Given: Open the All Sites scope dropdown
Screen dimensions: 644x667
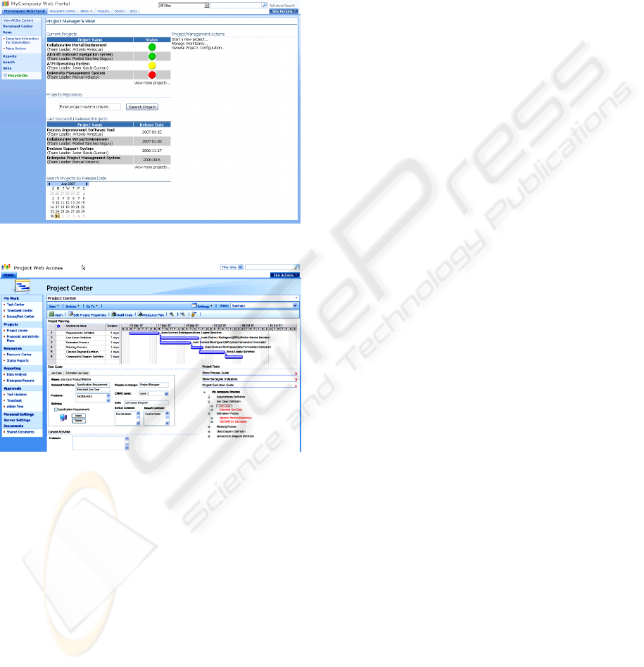Looking at the screenshot, I should tap(206, 5).
